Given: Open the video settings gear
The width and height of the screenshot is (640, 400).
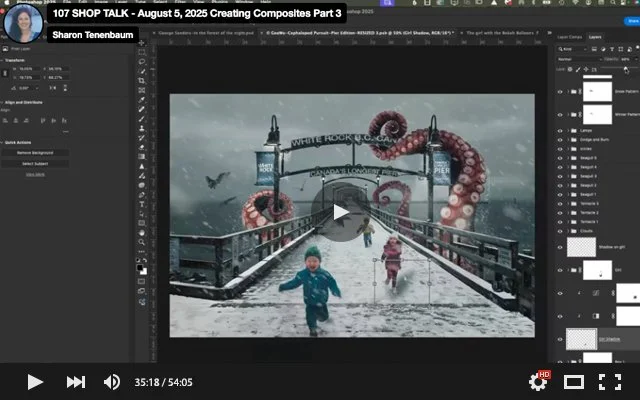Looking at the screenshot, I should pyautogui.click(x=538, y=382).
